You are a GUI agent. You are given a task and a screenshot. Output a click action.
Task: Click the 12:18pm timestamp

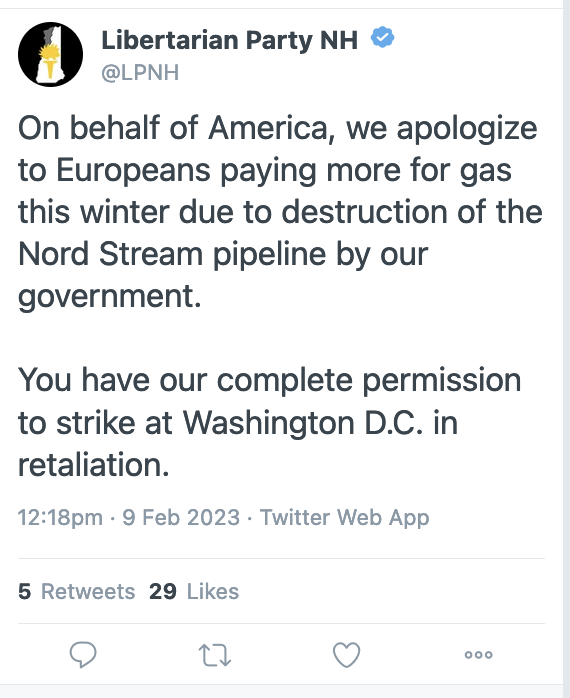tap(61, 518)
